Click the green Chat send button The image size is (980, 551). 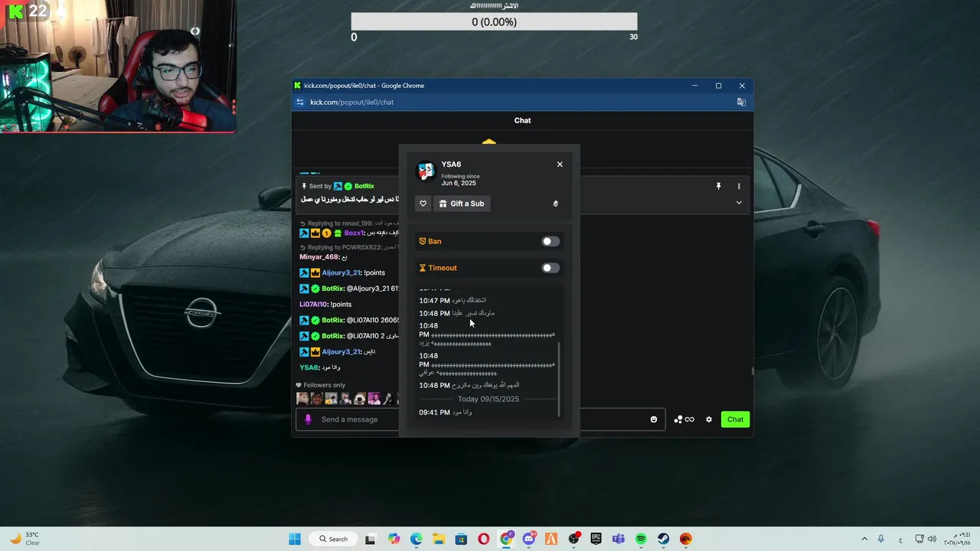click(x=735, y=419)
